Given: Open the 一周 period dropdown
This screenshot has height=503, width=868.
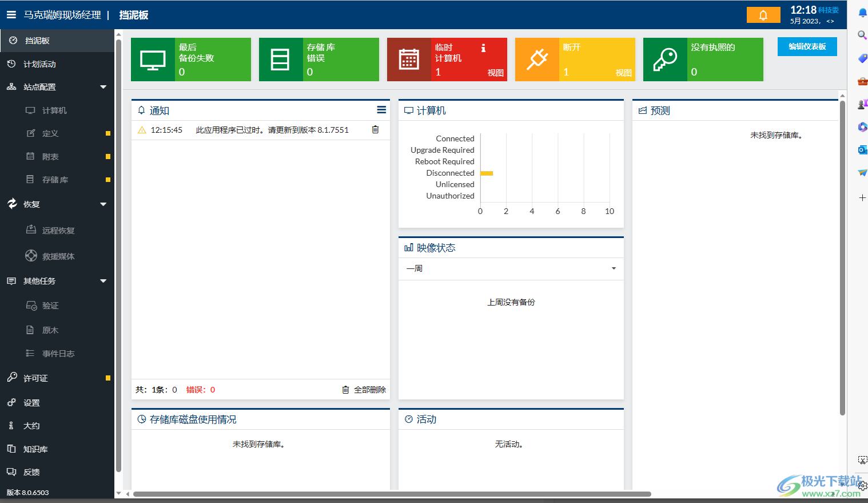Looking at the screenshot, I should [511, 268].
